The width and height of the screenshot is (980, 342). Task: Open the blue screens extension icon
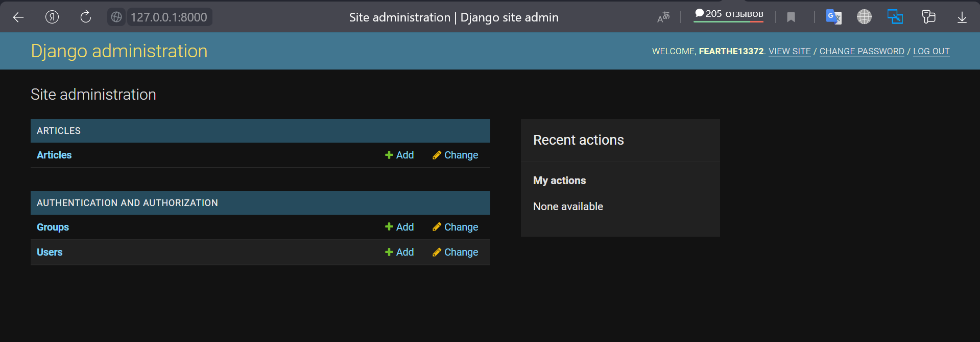pos(895,17)
